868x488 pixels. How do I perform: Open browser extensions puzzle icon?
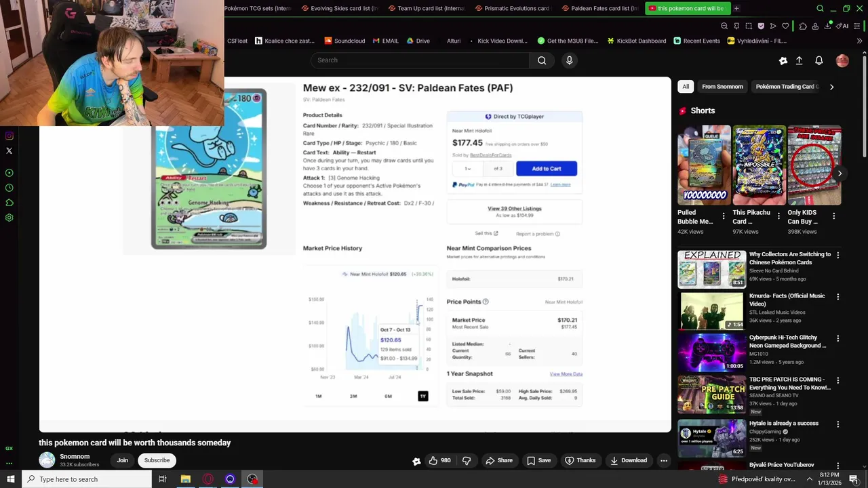pyautogui.click(x=803, y=26)
